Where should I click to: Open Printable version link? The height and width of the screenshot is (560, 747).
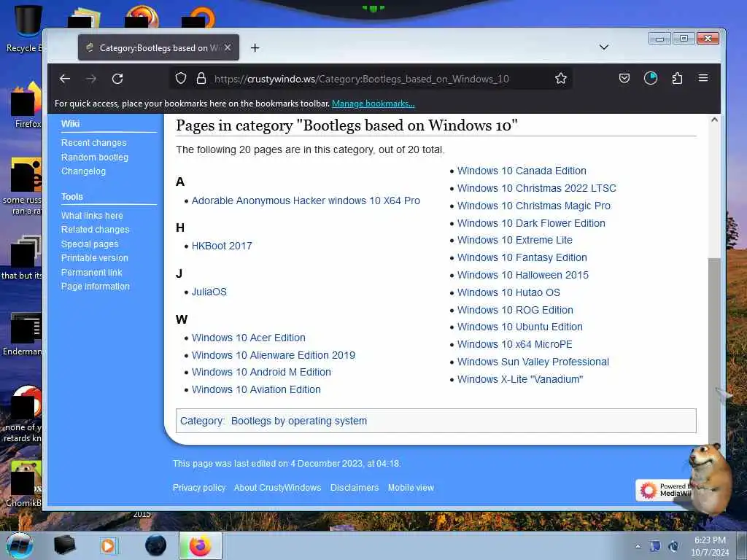[94, 257]
